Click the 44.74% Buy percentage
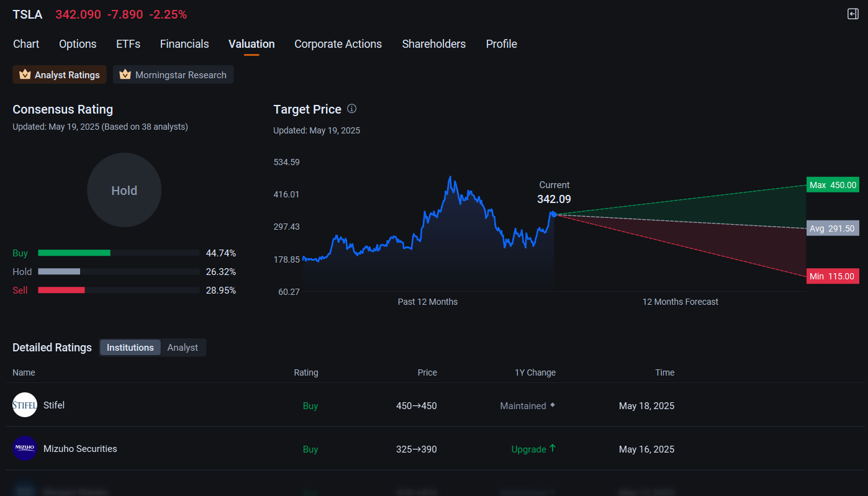 (x=221, y=253)
